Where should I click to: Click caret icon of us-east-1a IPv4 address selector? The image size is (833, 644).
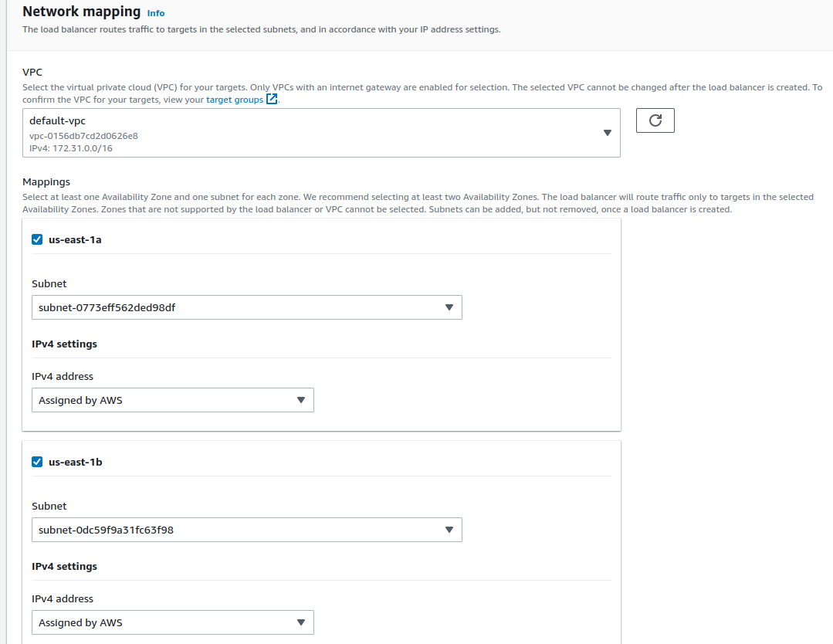point(300,400)
